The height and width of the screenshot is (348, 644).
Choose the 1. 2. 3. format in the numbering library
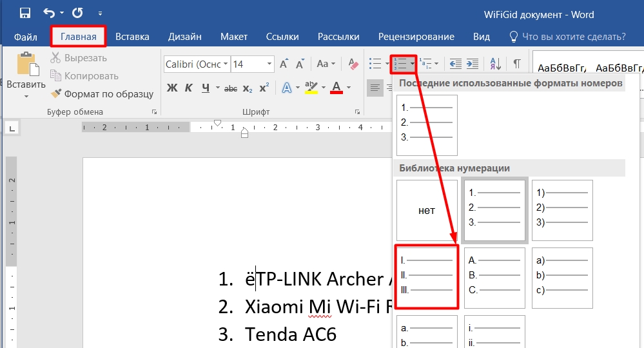coord(494,211)
